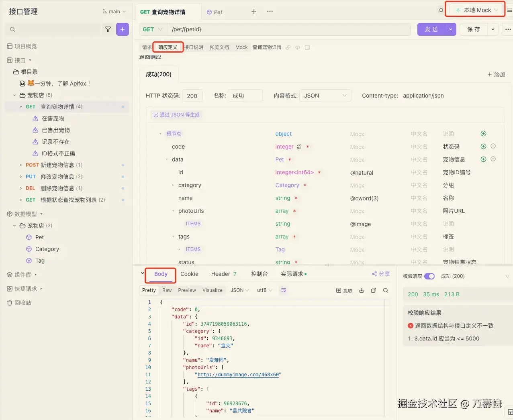Click the URL path field /pet/{petId}
The height and width of the screenshot is (420, 513).
(x=289, y=29)
